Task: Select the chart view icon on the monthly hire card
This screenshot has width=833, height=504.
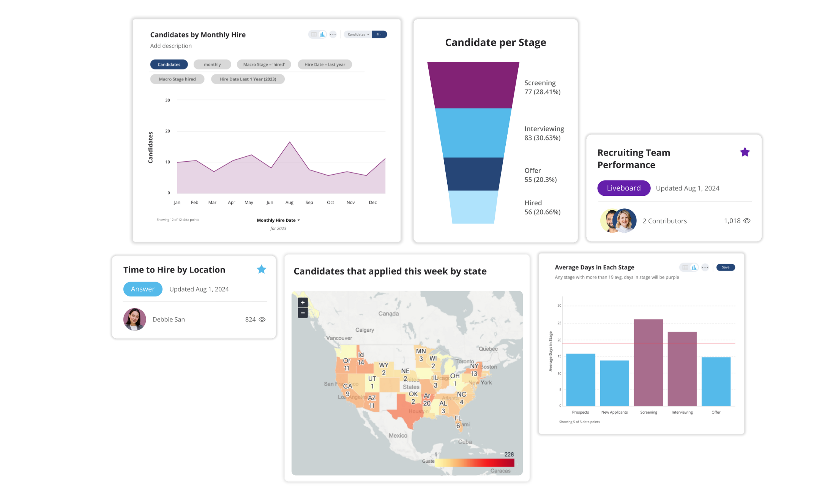Action: coord(322,35)
